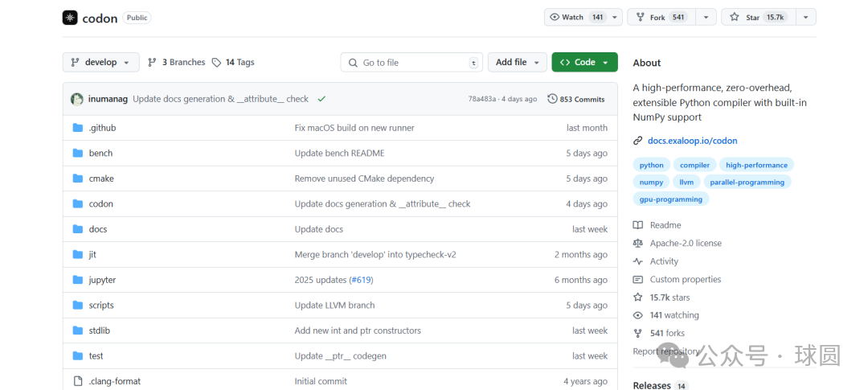Screen dimensions: 868x390
Task: Star the codon repository
Action: click(x=758, y=17)
